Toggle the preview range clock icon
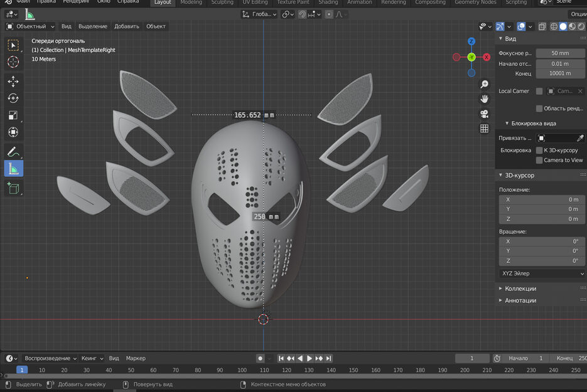587x392 pixels. click(x=497, y=358)
